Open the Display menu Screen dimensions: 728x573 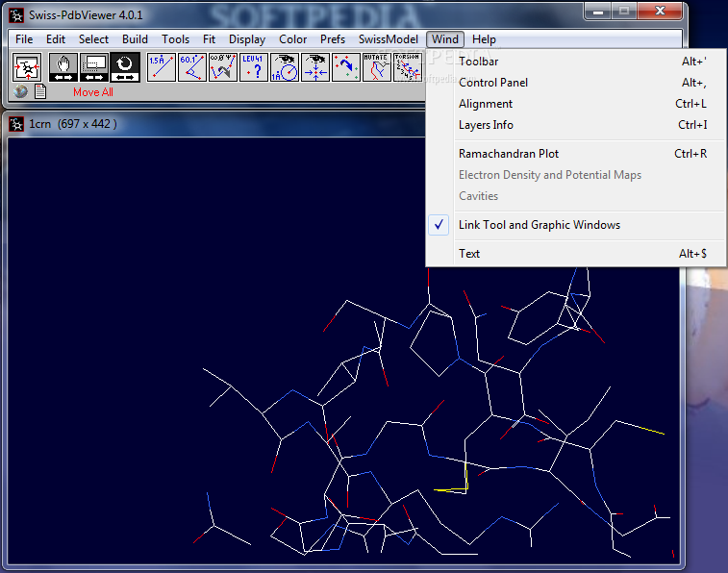(247, 39)
